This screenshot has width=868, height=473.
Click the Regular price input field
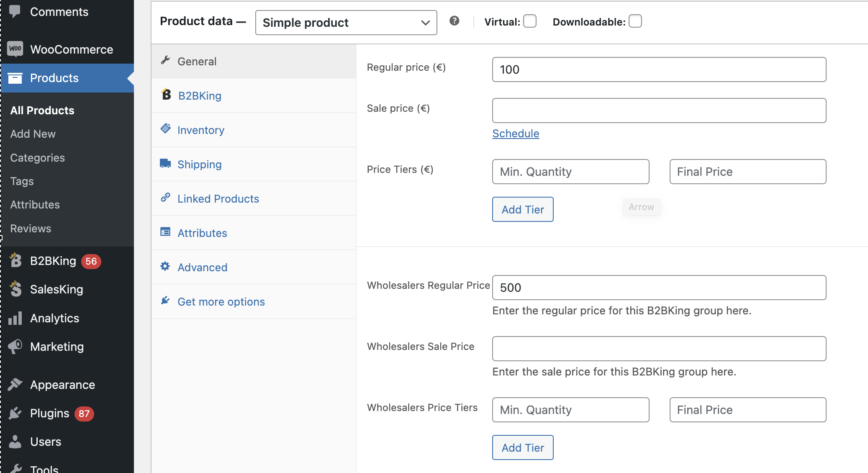(x=659, y=69)
